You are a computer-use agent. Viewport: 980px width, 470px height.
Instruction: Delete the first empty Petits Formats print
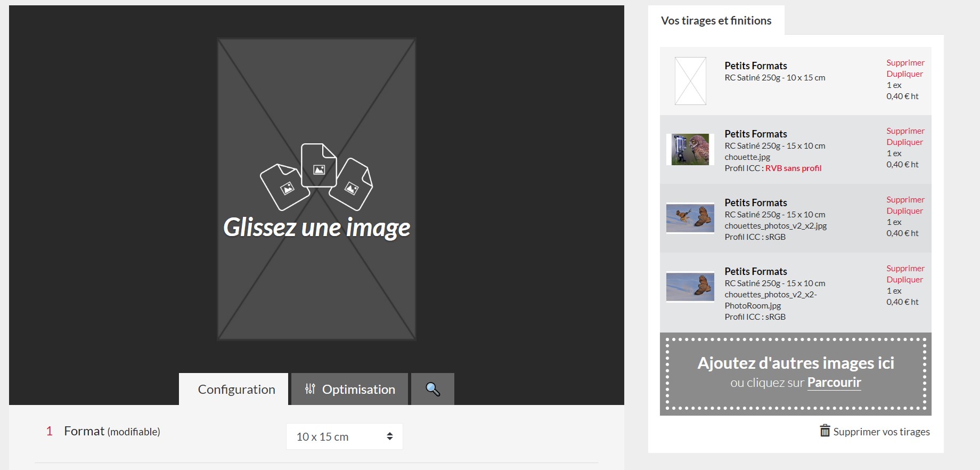tap(905, 63)
